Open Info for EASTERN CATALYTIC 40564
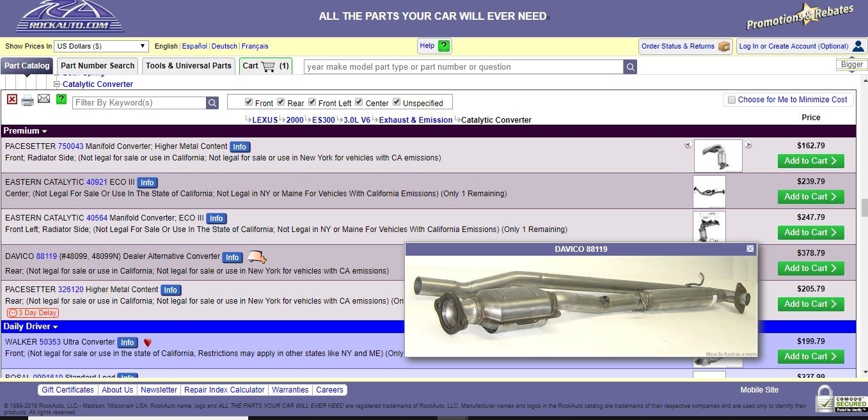 pos(216,219)
